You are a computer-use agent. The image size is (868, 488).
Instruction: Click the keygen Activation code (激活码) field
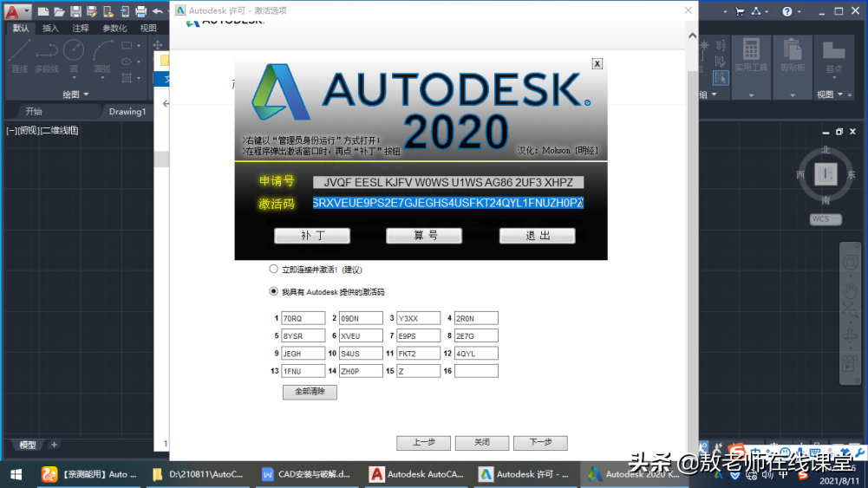click(x=448, y=203)
